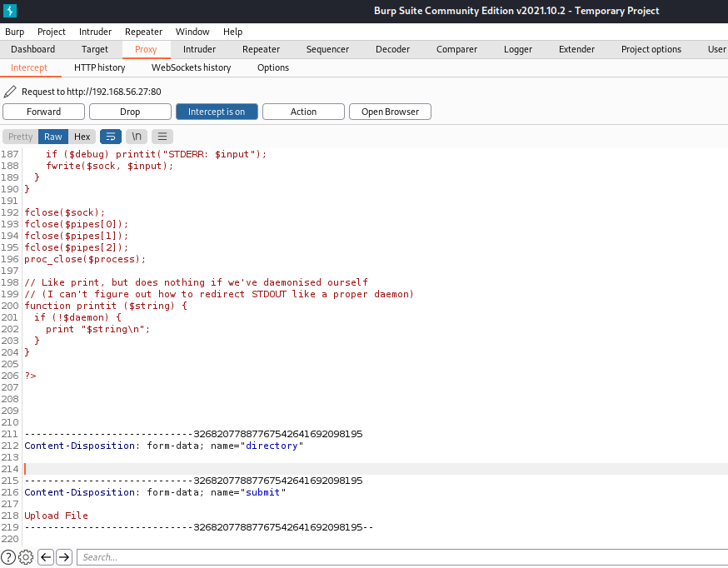Open the HTTP history sub-tab
This screenshot has width=728, height=568.
(99, 67)
